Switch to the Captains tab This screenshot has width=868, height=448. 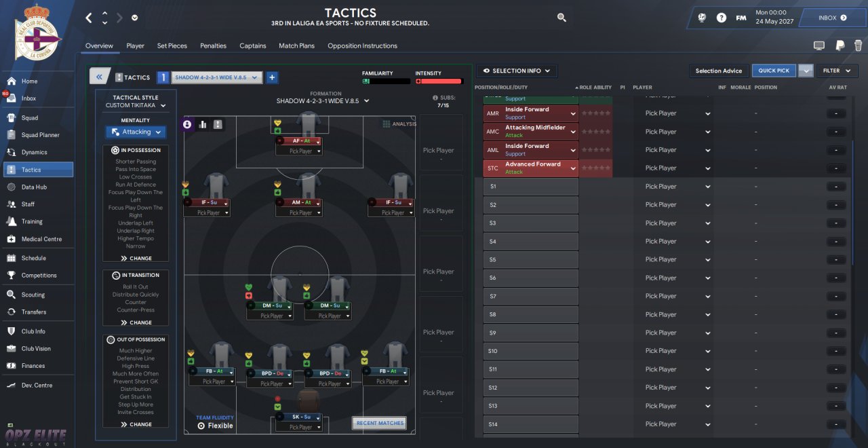pyautogui.click(x=253, y=45)
